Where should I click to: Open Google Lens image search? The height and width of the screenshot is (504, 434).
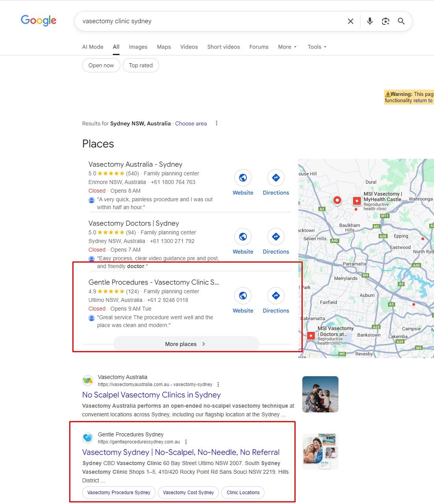tap(385, 21)
